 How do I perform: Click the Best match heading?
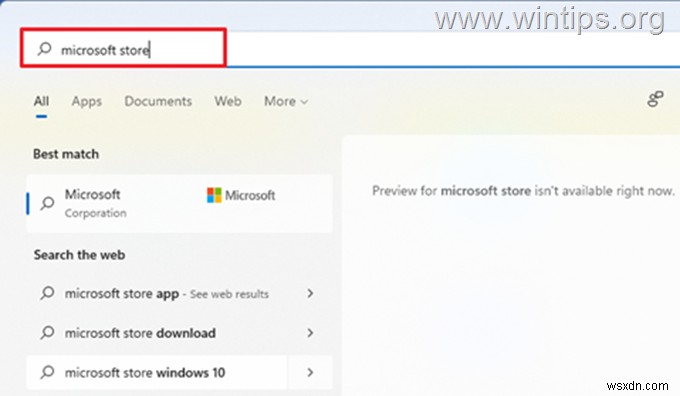66,154
